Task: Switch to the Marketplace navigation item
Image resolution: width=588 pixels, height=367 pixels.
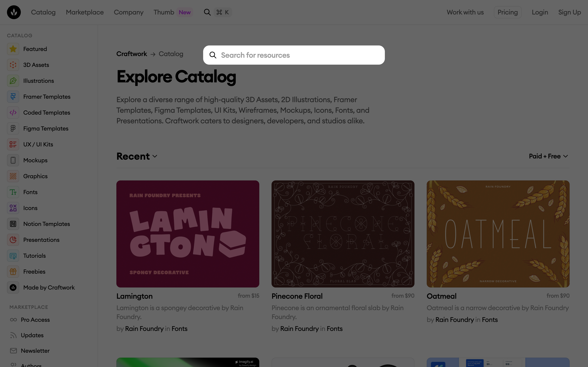Action: coord(85,12)
